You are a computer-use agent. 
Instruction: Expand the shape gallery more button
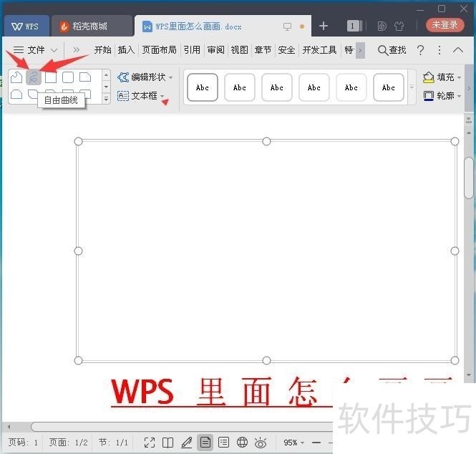pos(106,99)
